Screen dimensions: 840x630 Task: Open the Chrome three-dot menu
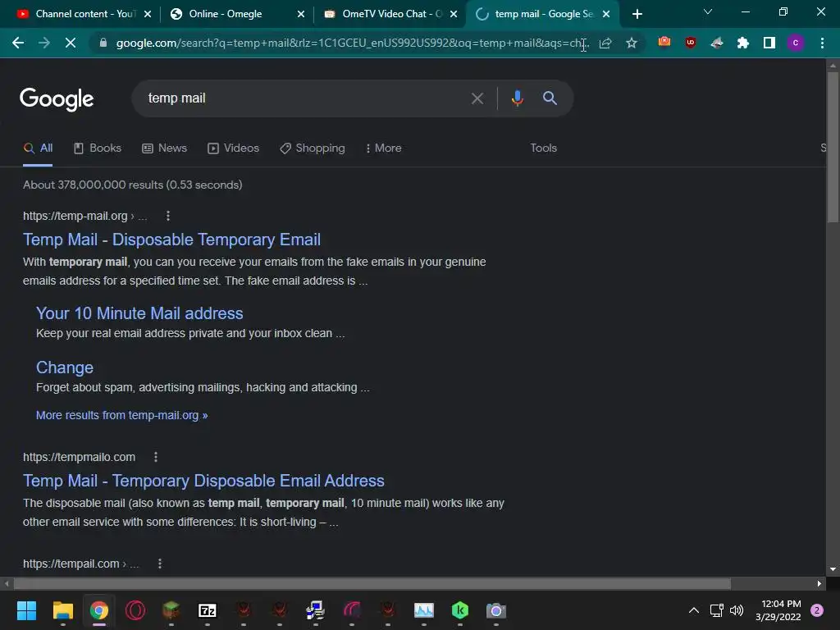pos(822,43)
